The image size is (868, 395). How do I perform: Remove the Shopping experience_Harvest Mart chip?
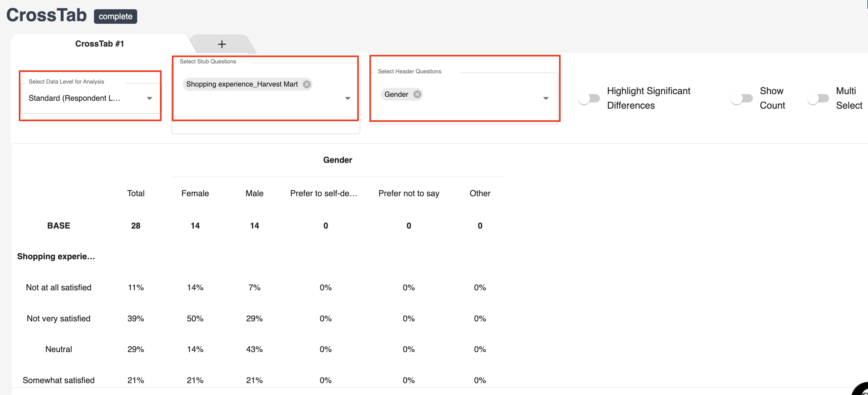(306, 84)
